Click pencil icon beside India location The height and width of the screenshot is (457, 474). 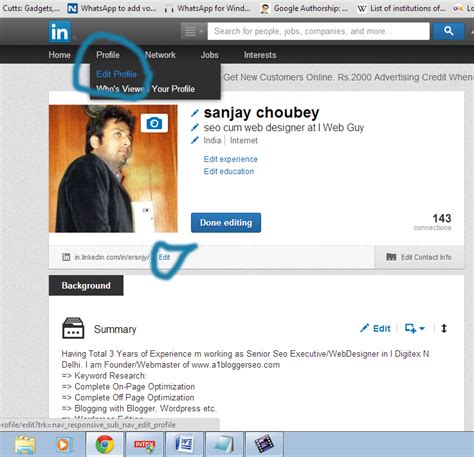[x=195, y=140]
